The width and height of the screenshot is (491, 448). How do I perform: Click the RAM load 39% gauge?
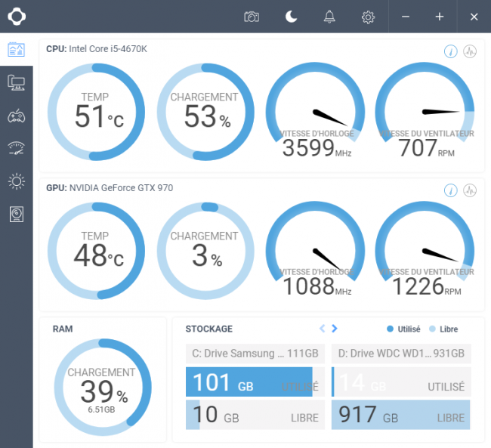(x=103, y=388)
